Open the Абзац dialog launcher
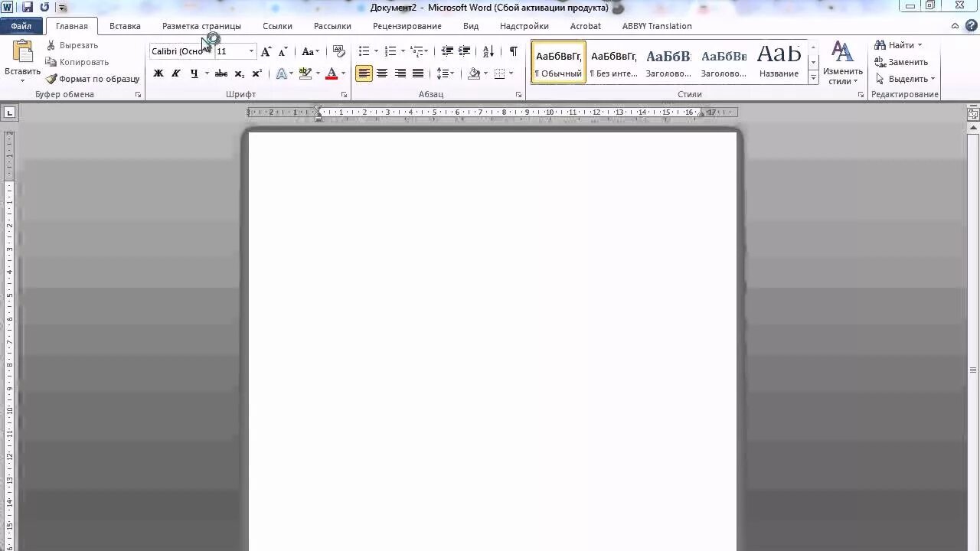Viewport: 980px width, 551px height. tap(519, 95)
